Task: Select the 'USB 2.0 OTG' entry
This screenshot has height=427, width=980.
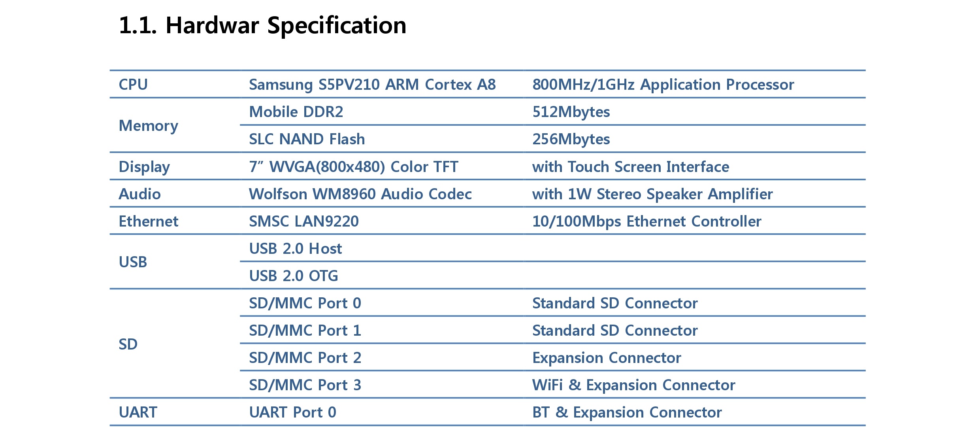Action: (x=294, y=276)
